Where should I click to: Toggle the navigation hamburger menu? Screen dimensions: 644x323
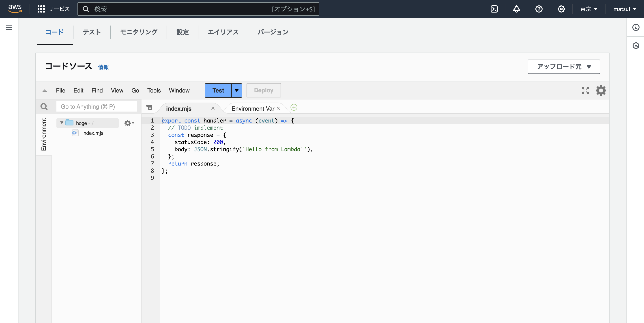9,27
